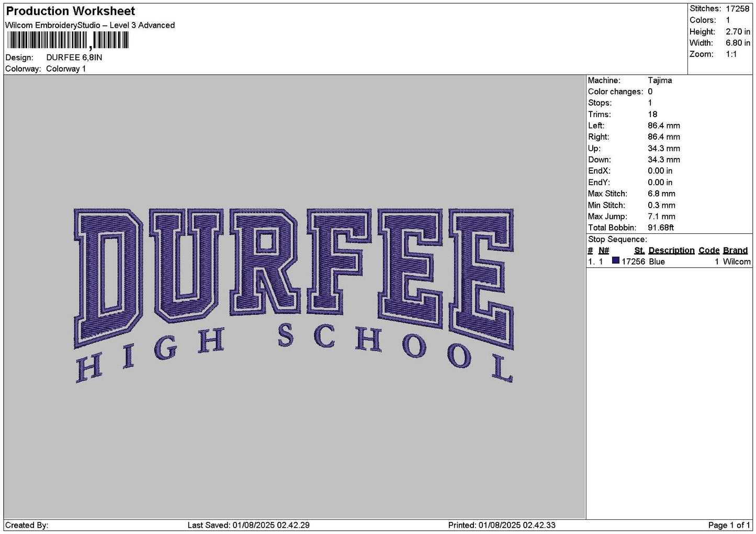Click the Production Worksheet title

[x=71, y=11]
